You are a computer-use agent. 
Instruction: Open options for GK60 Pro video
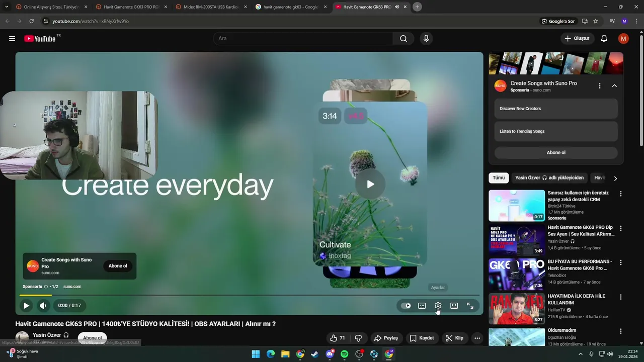[x=621, y=262]
